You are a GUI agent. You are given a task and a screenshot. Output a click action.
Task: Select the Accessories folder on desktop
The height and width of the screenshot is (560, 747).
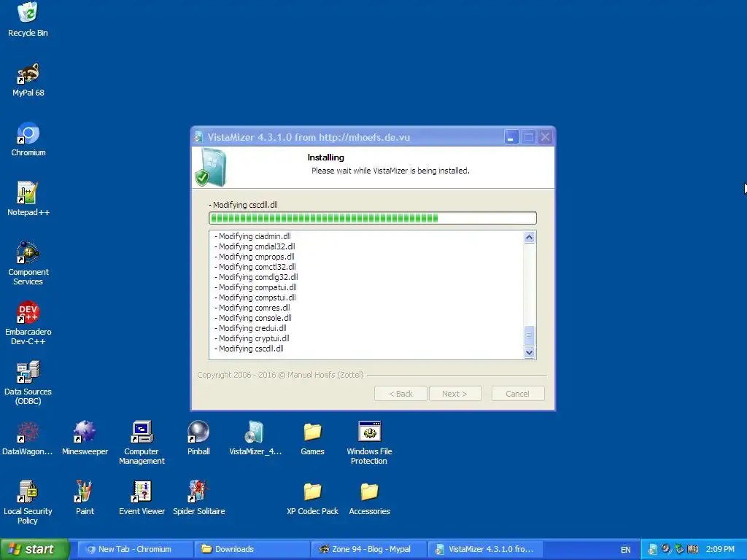pyautogui.click(x=369, y=498)
